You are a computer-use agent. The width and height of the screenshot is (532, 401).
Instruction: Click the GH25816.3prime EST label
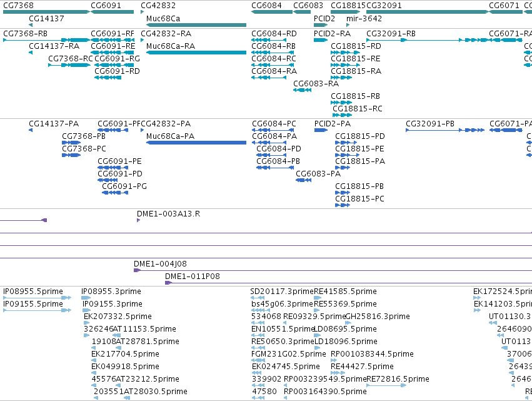tap(378, 317)
